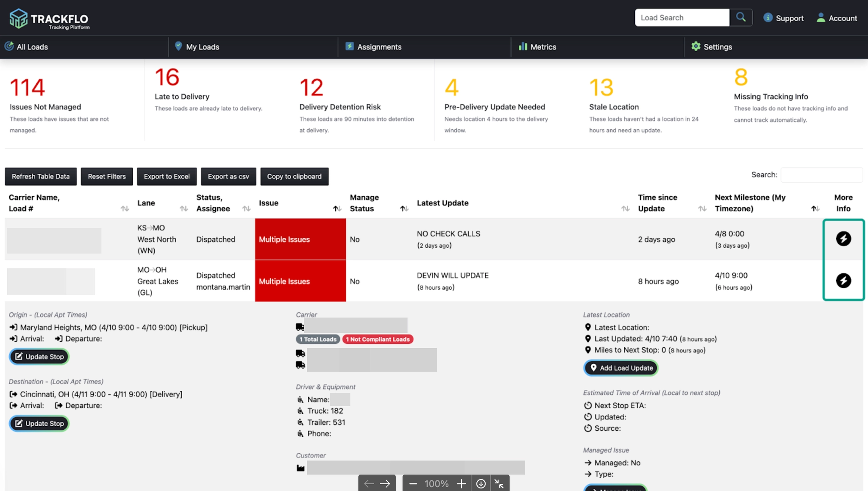Sort the table by Issue column
The height and width of the screenshot is (491, 868).
click(x=337, y=208)
